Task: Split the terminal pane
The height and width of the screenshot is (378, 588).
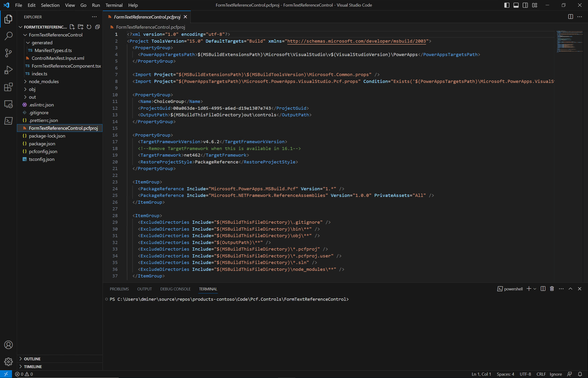Action: (x=543, y=289)
